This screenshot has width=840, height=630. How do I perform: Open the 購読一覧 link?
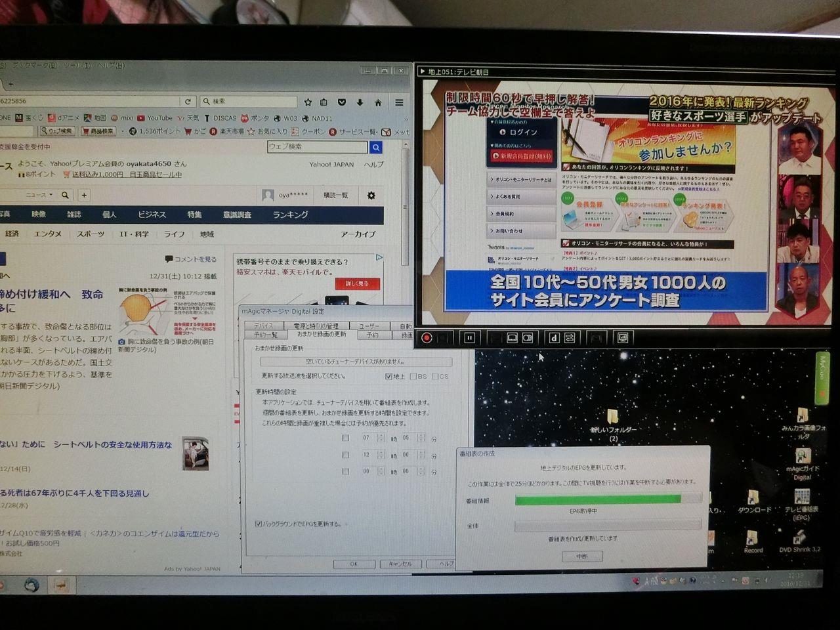[335, 196]
